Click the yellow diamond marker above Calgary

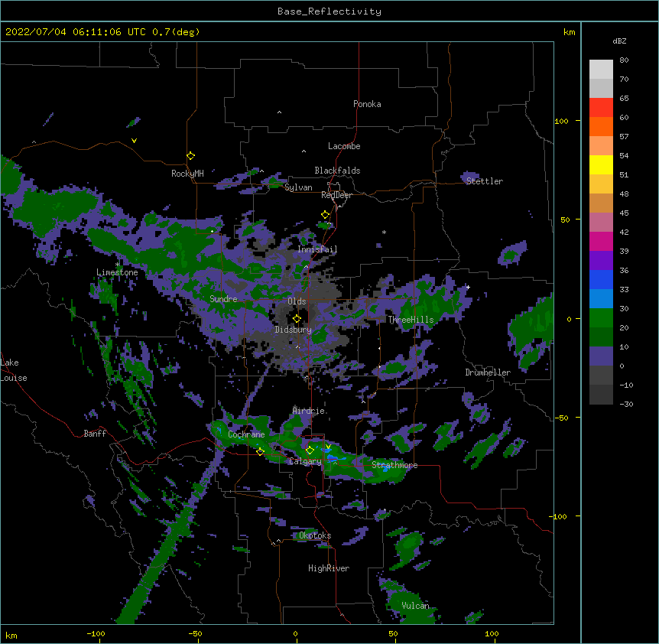(310, 450)
